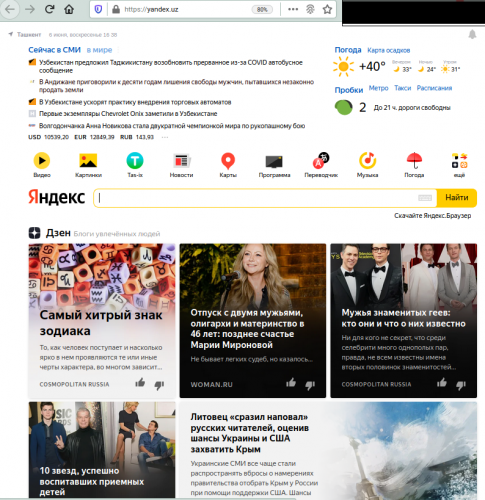The height and width of the screenshot is (500, 485).
Task: Expand more currency rates ellipsis
Action: (165, 137)
